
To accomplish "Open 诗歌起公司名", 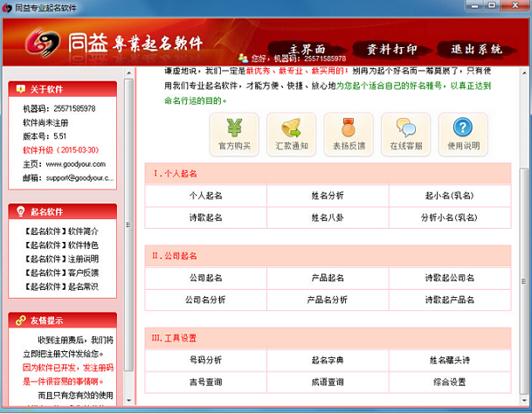I will tap(450, 278).
